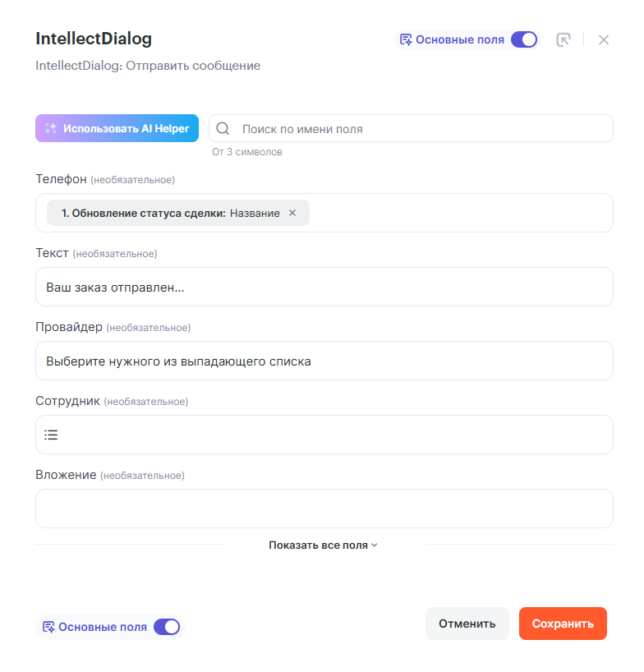Image resolution: width=644 pixels, height=672 pixels.
Task: Click the sparkle icon on AI Helper
Action: point(51,128)
